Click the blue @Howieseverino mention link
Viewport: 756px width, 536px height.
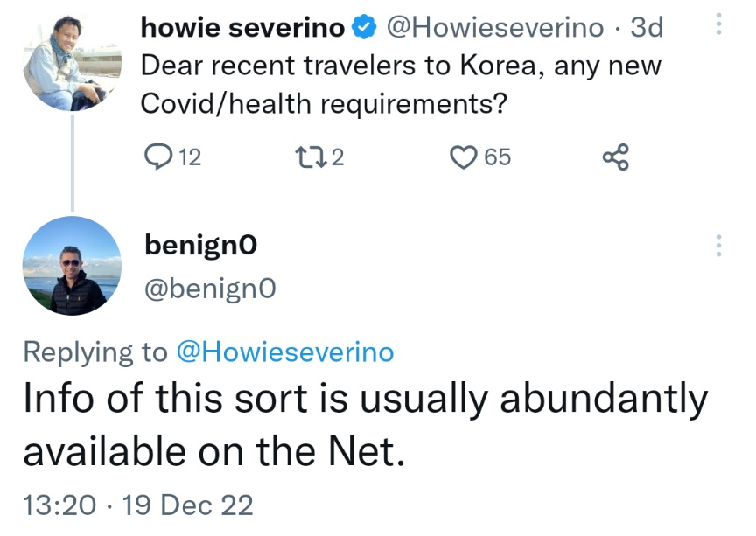tap(285, 352)
